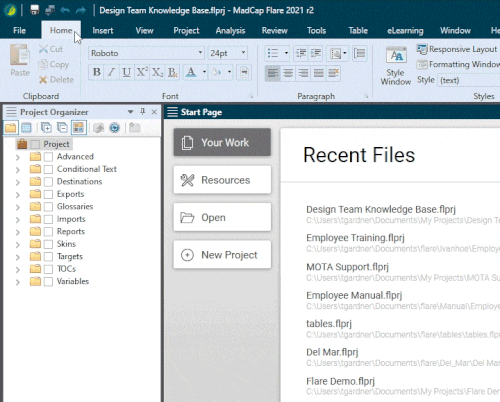Image resolution: width=500 pixels, height=402 pixels.
Task: Click the Resources button
Action: click(x=222, y=180)
